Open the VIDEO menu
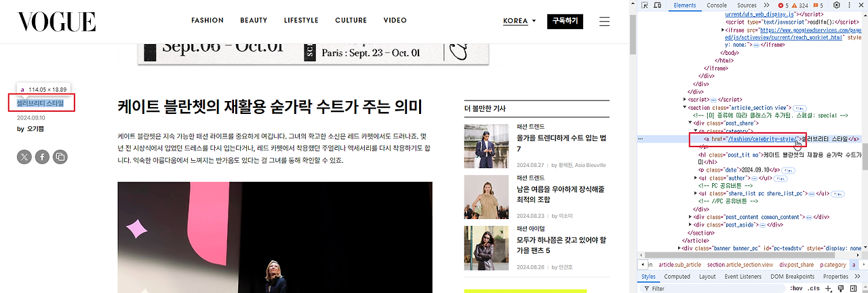 395,20
